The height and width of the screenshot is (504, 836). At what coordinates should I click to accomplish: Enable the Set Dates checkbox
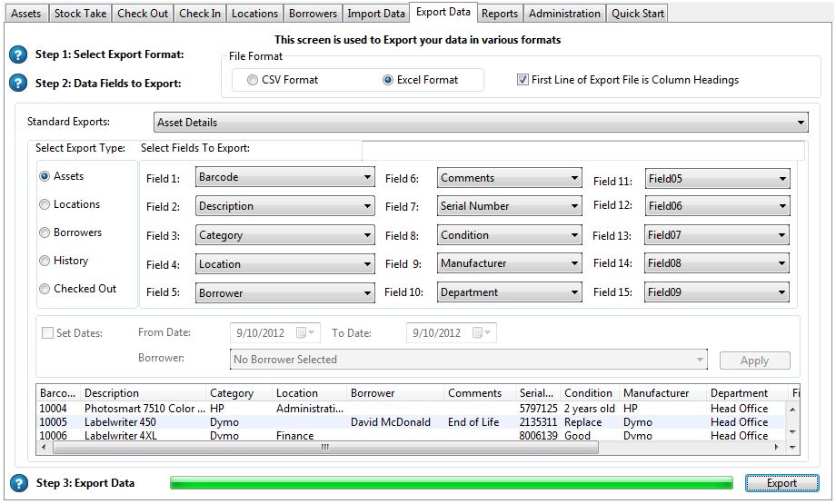point(47,333)
